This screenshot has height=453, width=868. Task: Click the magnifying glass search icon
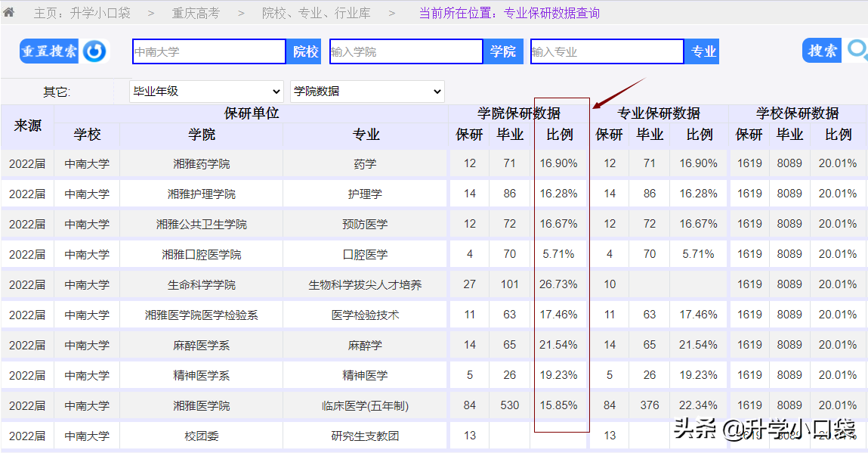click(x=857, y=50)
